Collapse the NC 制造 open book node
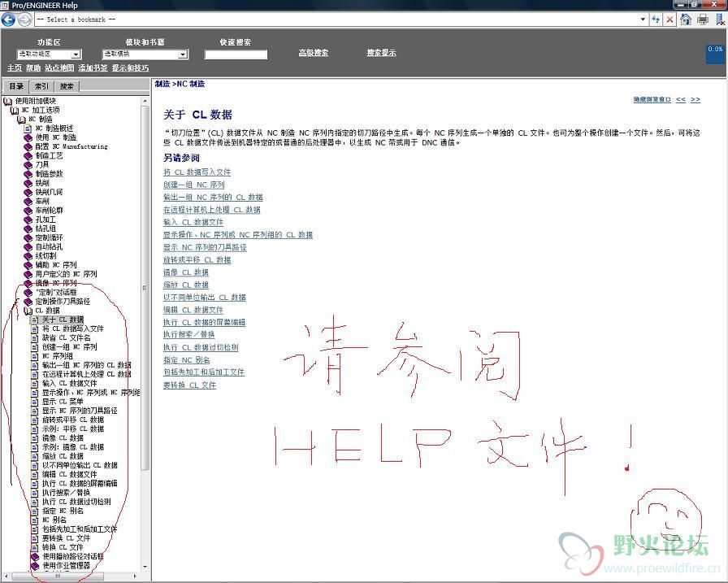728x583 pixels. [21, 120]
